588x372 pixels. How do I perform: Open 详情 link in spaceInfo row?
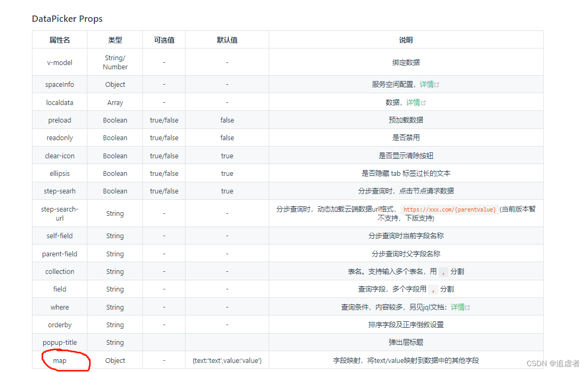click(427, 84)
